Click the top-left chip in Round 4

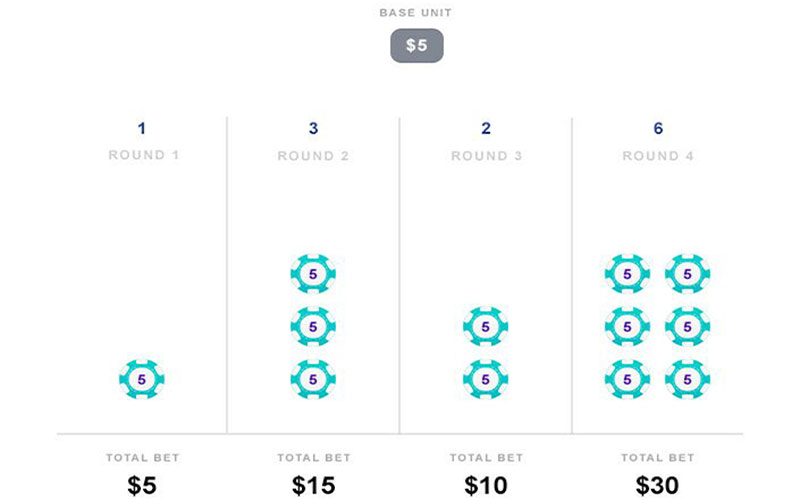[628, 273]
